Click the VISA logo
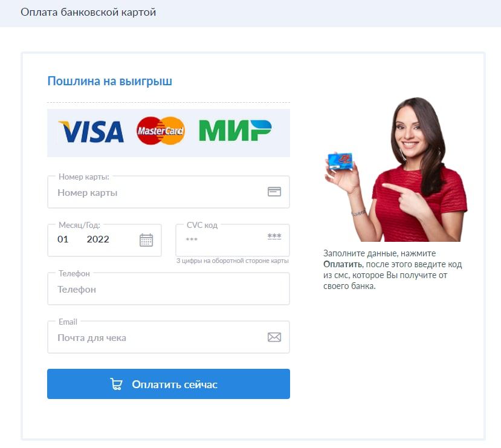 pos(91,132)
